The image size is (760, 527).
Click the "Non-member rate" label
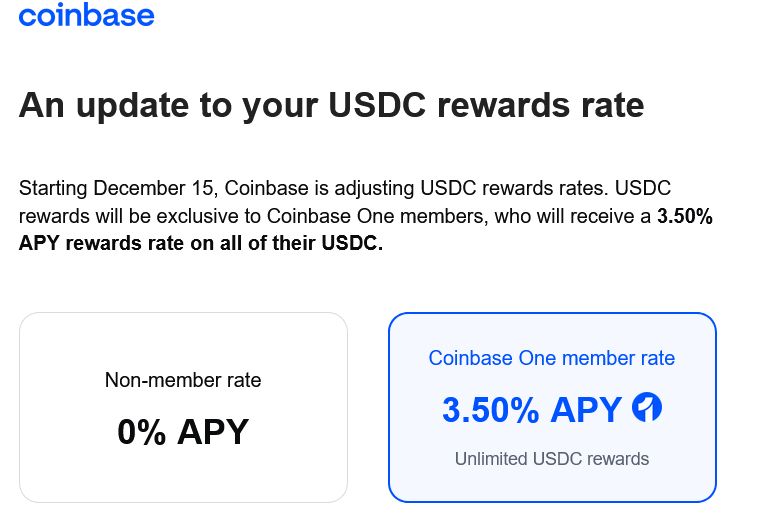[183, 380]
